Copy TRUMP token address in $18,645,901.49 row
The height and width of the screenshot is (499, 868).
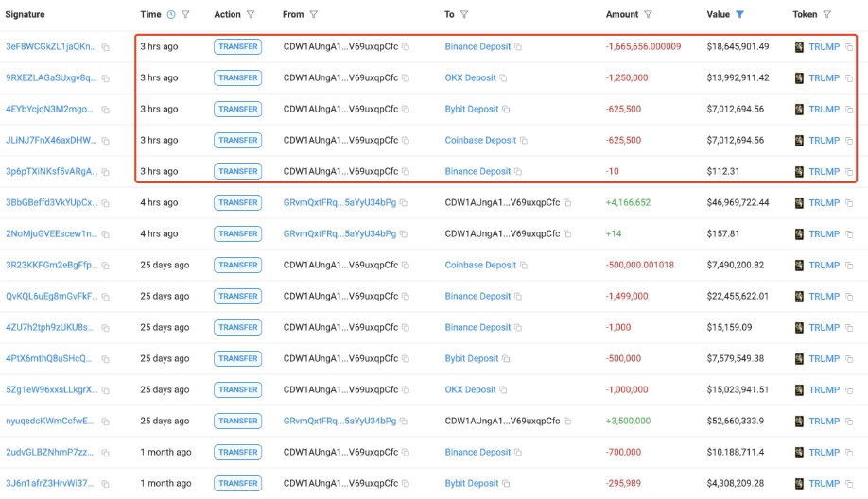(849, 47)
